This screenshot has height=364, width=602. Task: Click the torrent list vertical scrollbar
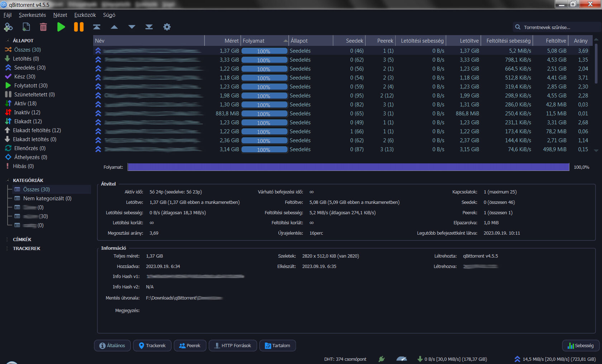tap(596, 64)
